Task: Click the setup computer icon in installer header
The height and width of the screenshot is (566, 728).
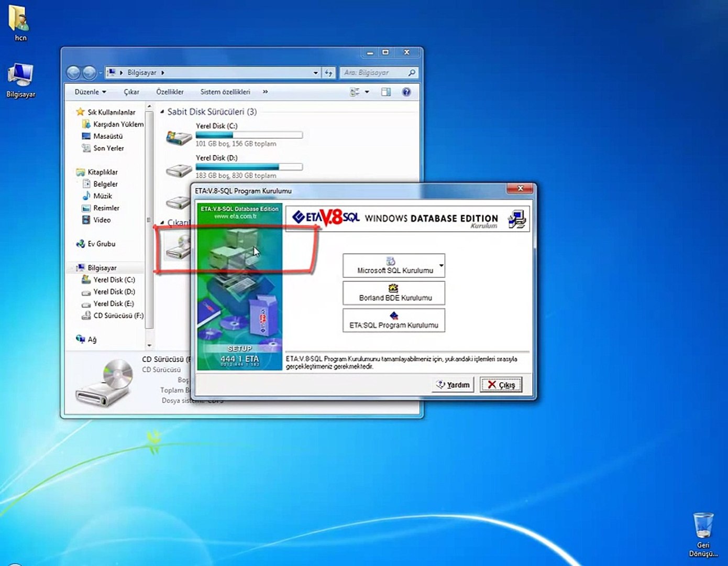Action: click(517, 219)
